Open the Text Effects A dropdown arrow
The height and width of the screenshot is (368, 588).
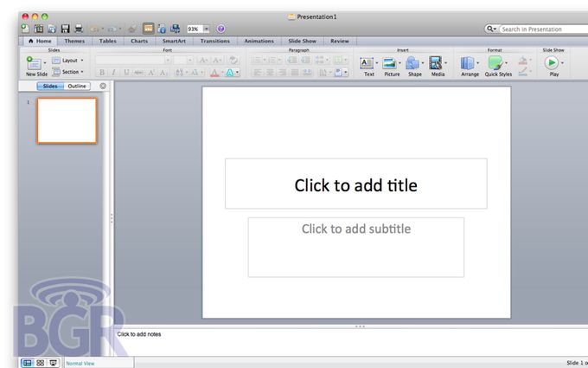(x=238, y=73)
